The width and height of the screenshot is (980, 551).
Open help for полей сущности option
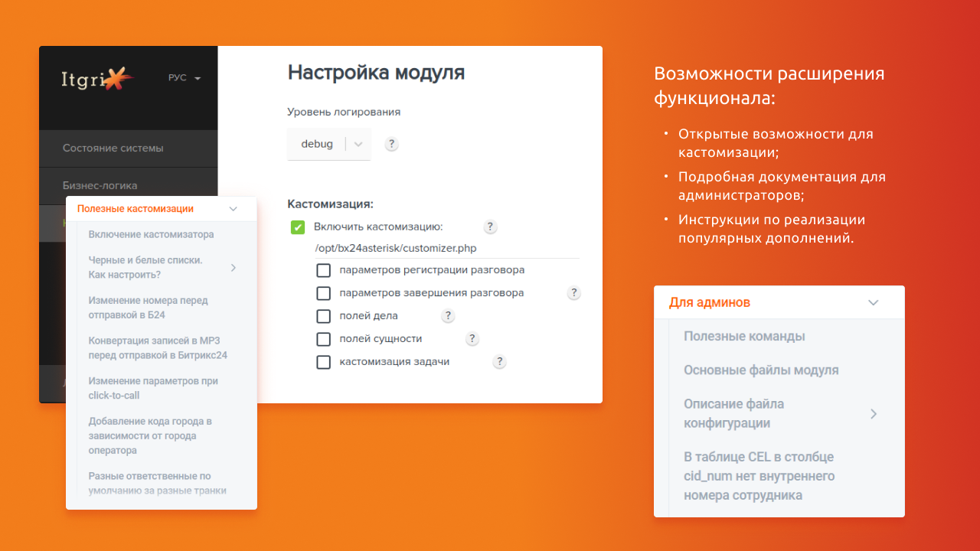click(472, 338)
